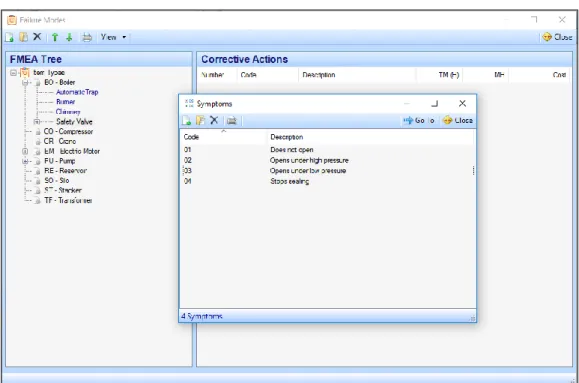Screen dimensions: 579x383
Task: Collapse the BO - Boiler tree node
Action: tap(25, 82)
